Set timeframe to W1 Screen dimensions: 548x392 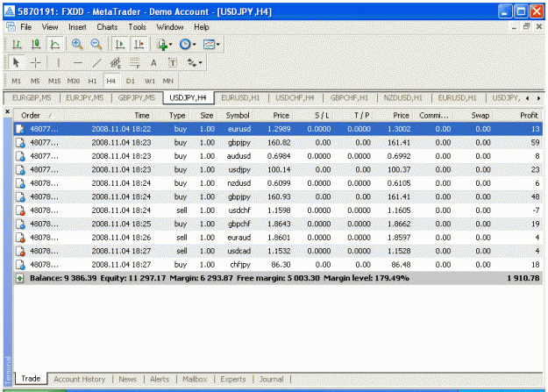pyautogui.click(x=150, y=82)
